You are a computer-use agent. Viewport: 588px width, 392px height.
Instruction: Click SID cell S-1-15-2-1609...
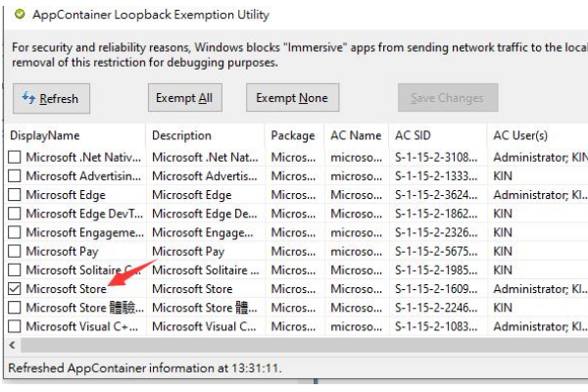436,288
